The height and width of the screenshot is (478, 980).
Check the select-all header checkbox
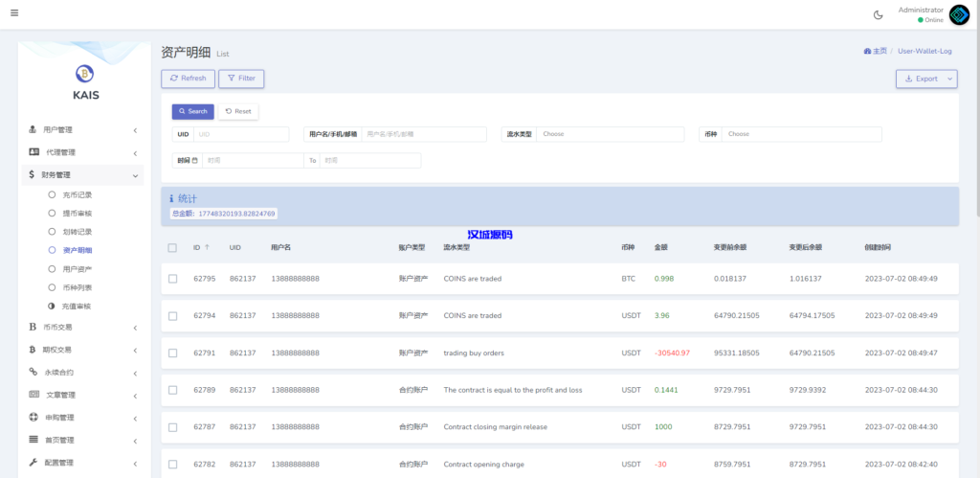[172, 247]
